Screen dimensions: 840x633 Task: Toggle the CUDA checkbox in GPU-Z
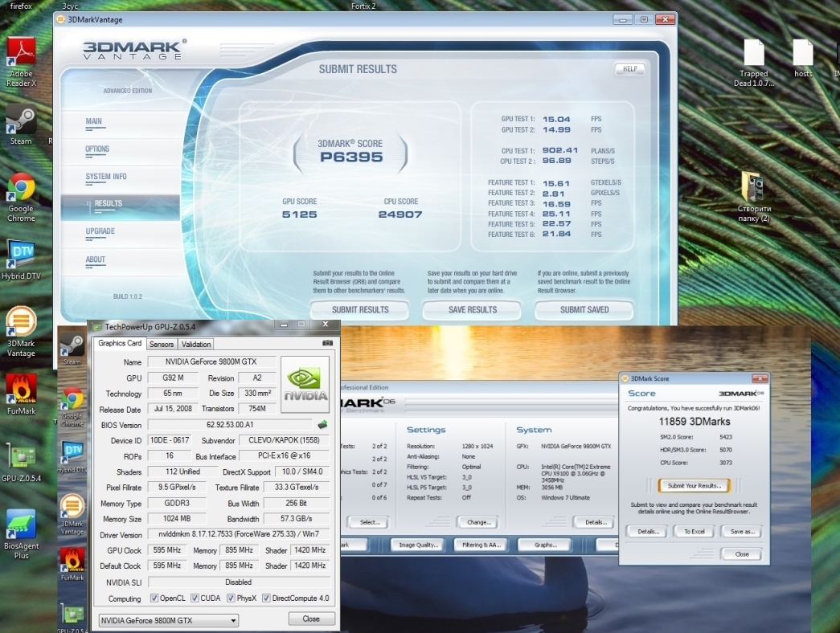(195, 598)
